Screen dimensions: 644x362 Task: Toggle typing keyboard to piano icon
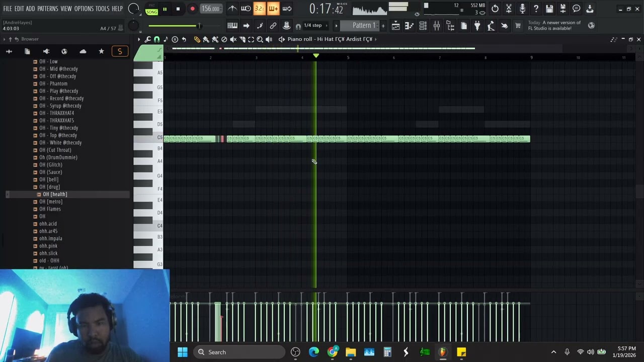(x=232, y=26)
